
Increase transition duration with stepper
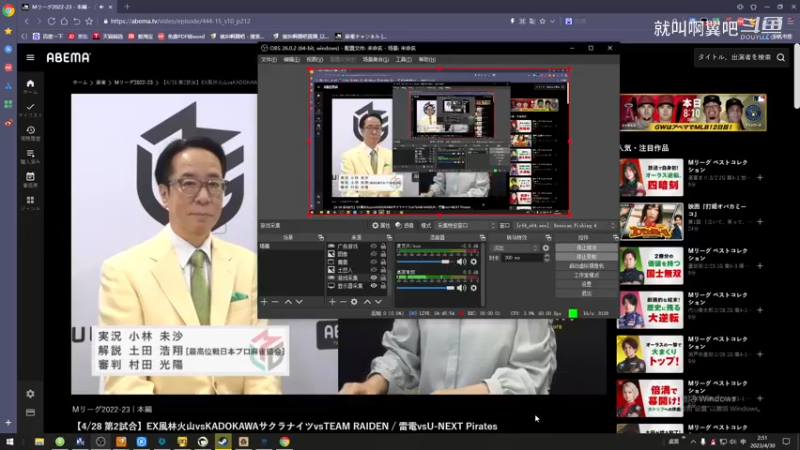click(546, 256)
